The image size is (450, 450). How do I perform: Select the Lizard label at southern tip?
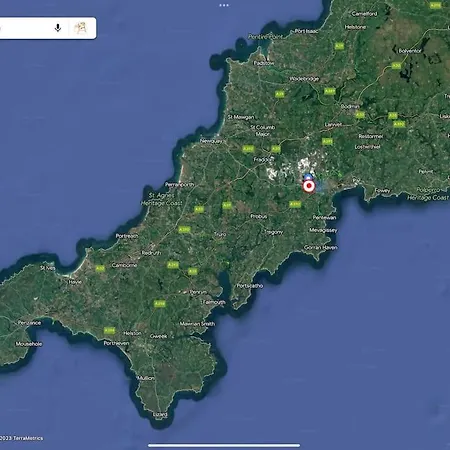tap(160, 414)
